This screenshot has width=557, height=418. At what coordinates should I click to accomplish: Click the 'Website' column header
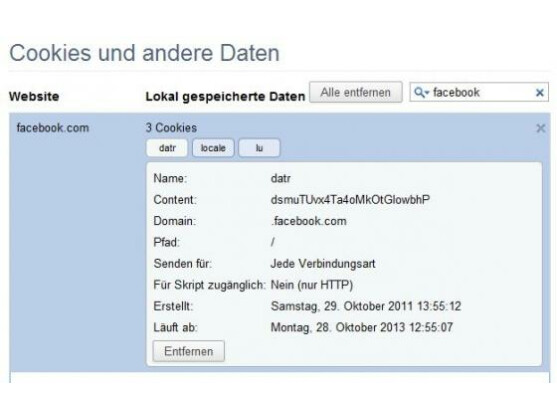tap(34, 97)
